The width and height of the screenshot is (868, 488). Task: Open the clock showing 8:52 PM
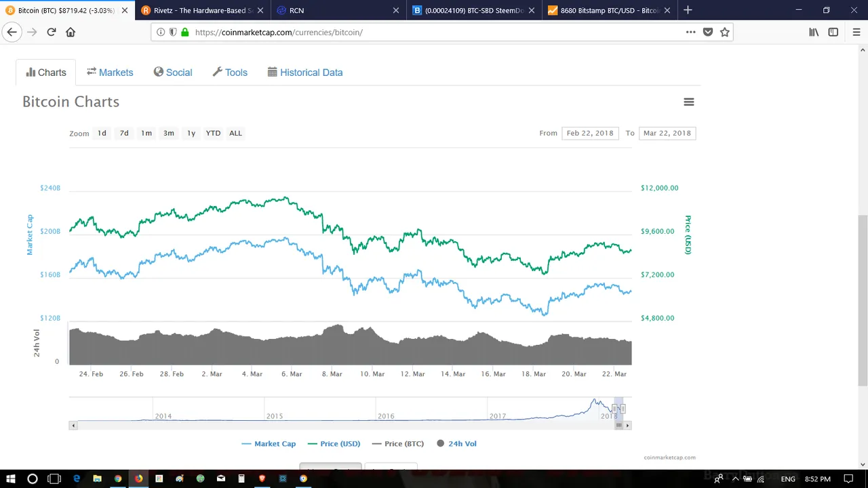click(816, 479)
